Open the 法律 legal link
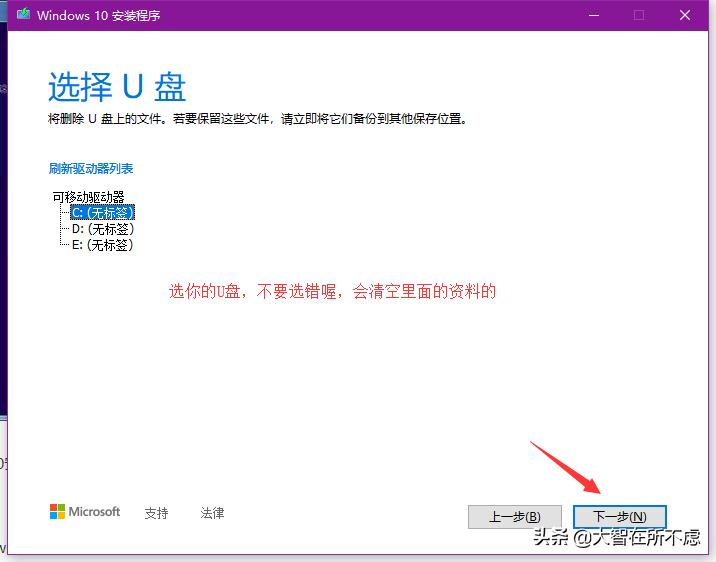This screenshot has height=562, width=716. point(212,513)
